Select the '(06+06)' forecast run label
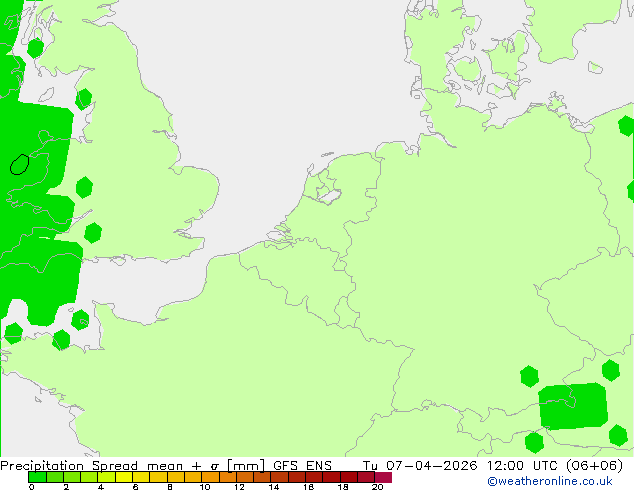This screenshot has width=634, height=490. coord(594,466)
